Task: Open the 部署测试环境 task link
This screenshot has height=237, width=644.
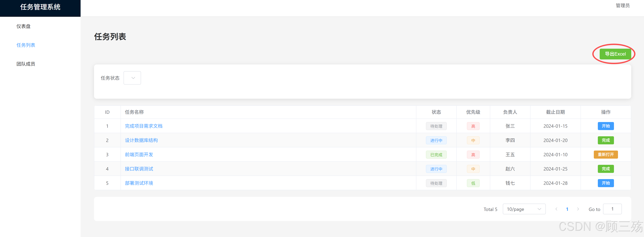Action: point(139,183)
